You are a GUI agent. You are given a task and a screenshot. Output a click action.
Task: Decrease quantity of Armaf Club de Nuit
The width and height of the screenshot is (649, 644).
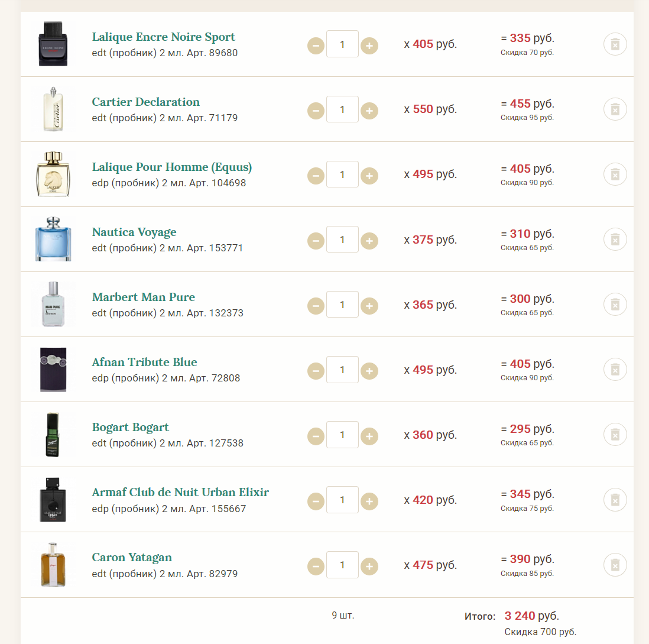316,501
